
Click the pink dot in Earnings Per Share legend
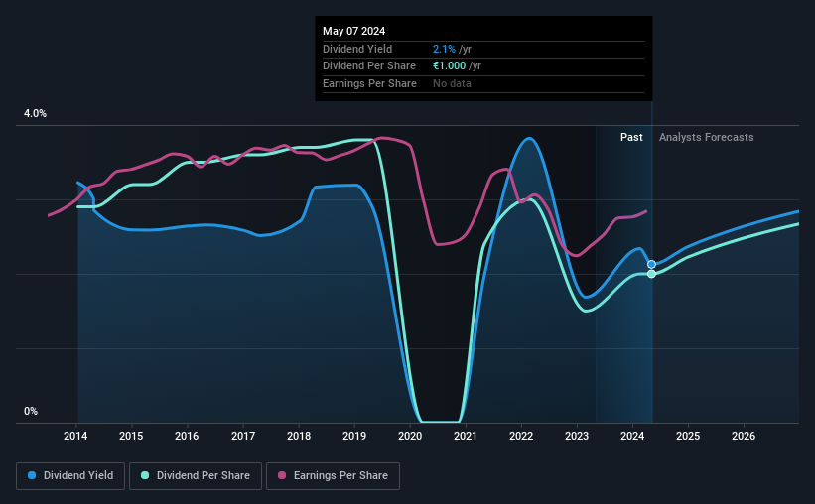(x=282, y=475)
